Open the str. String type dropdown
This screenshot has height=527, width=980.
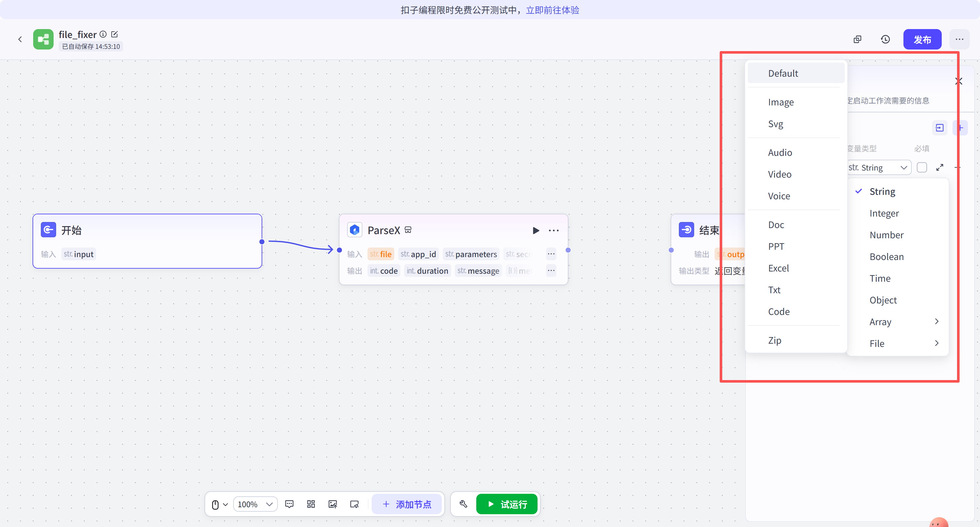[x=879, y=168]
